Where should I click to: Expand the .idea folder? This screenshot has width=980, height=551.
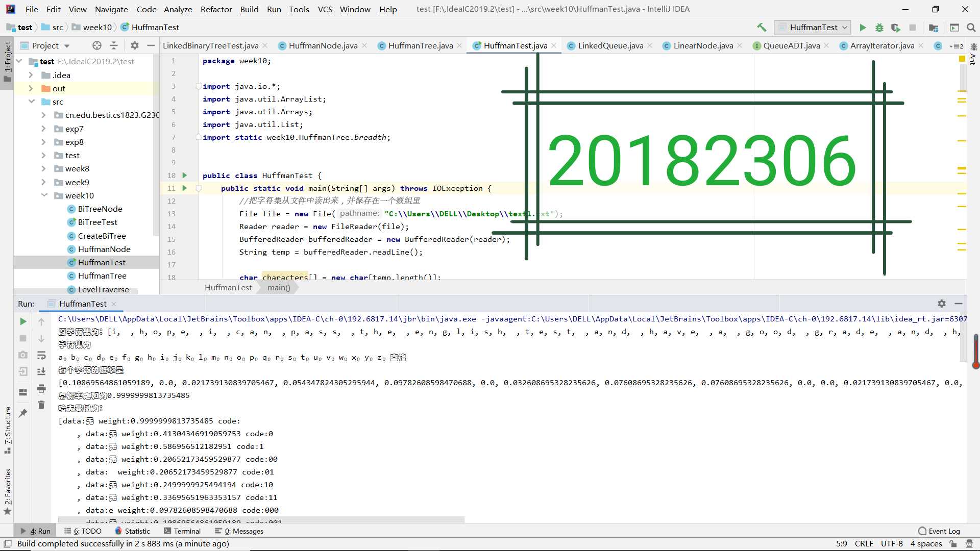coord(31,75)
